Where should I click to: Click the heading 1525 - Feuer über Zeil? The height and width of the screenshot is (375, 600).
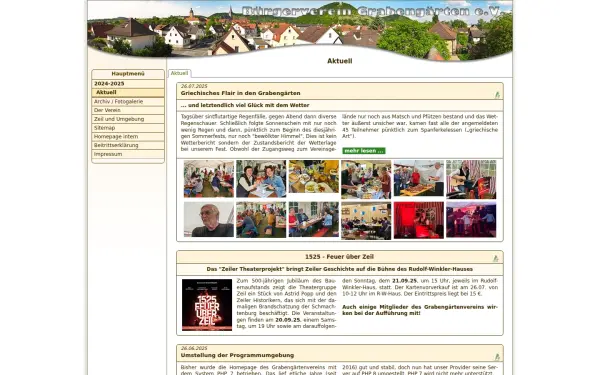click(x=339, y=257)
